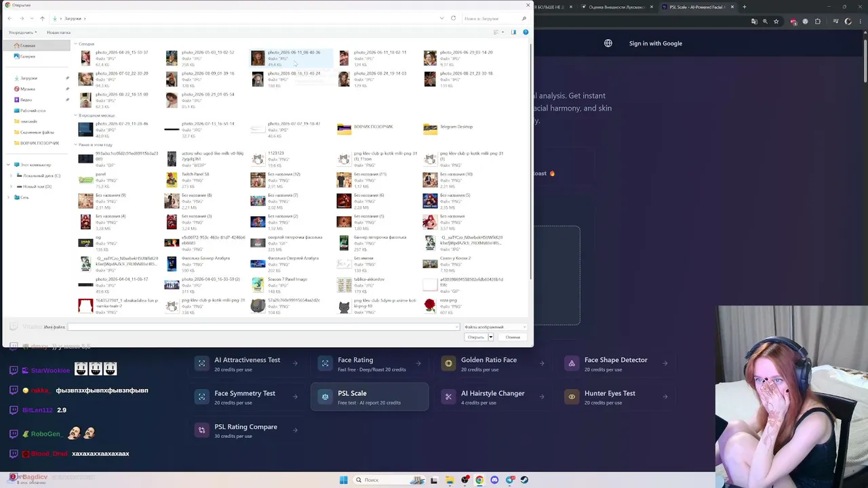
Task: Select Скаченные файлы in the sidebar
Action: [37, 132]
